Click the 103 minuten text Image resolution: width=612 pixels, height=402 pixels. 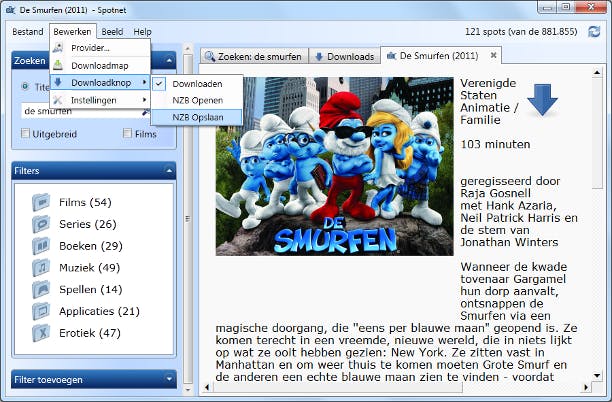coord(495,144)
